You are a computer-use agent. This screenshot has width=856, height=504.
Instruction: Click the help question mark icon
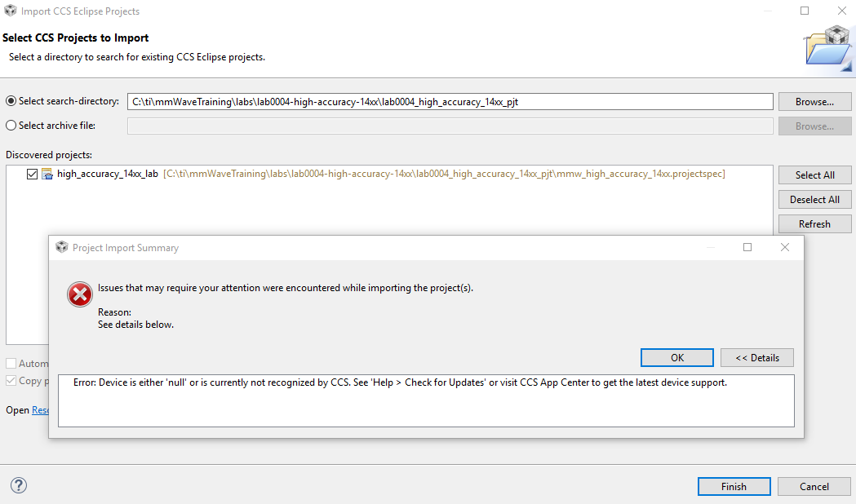[x=19, y=485]
